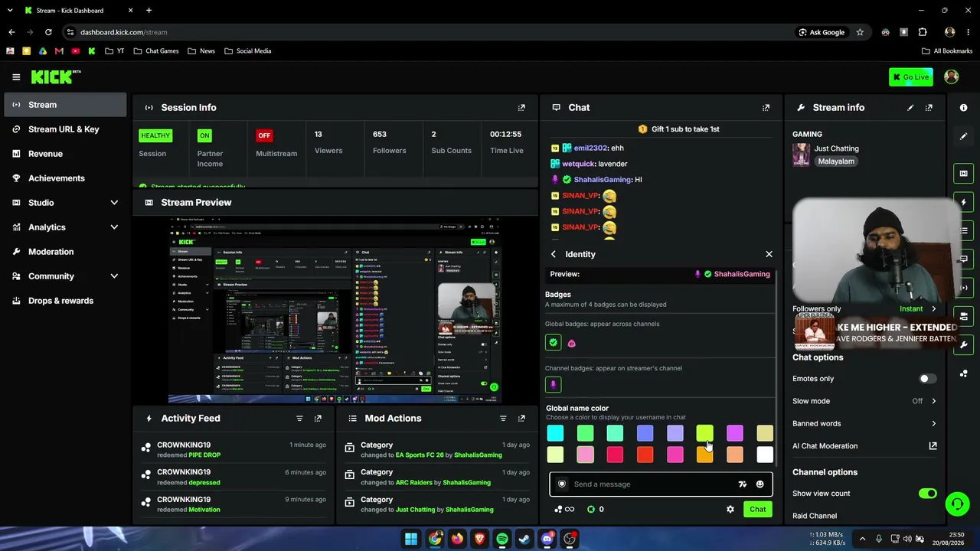Pop out the Stream info panel
This screenshot has width=980, height=551.
click(929, 108)
